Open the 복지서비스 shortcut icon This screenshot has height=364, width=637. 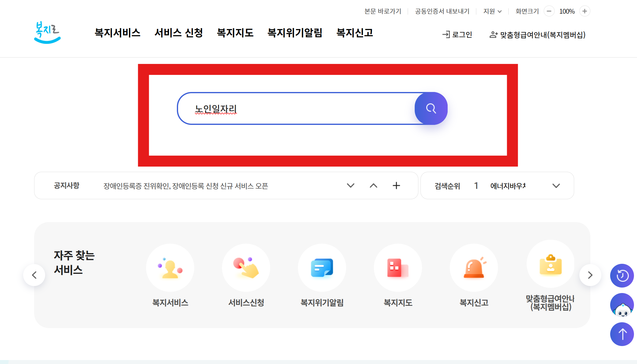click(x=170, y=268)
